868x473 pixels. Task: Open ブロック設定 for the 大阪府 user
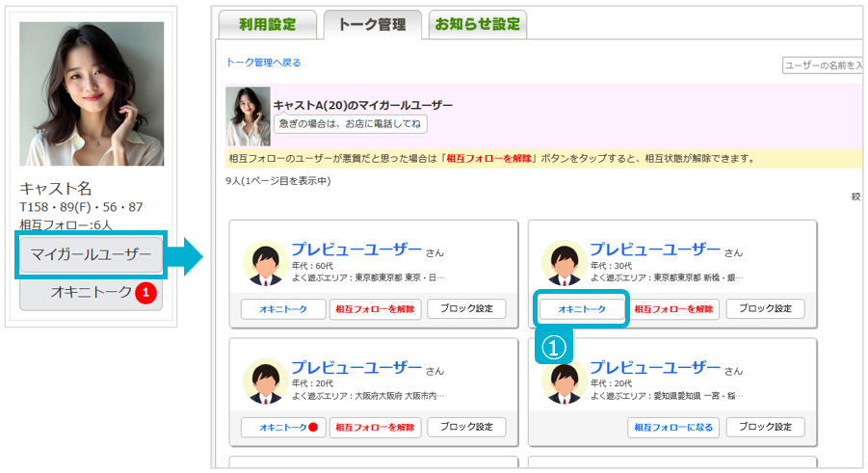466,427
